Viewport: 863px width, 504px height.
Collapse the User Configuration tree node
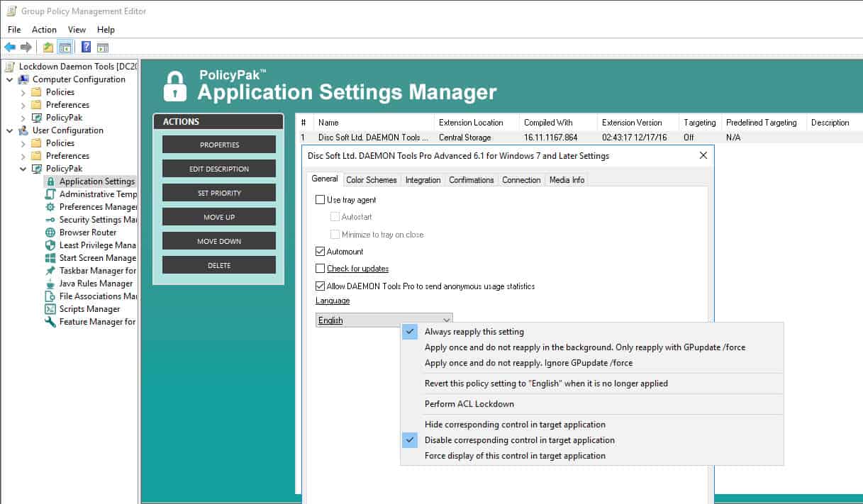(10, 130)
